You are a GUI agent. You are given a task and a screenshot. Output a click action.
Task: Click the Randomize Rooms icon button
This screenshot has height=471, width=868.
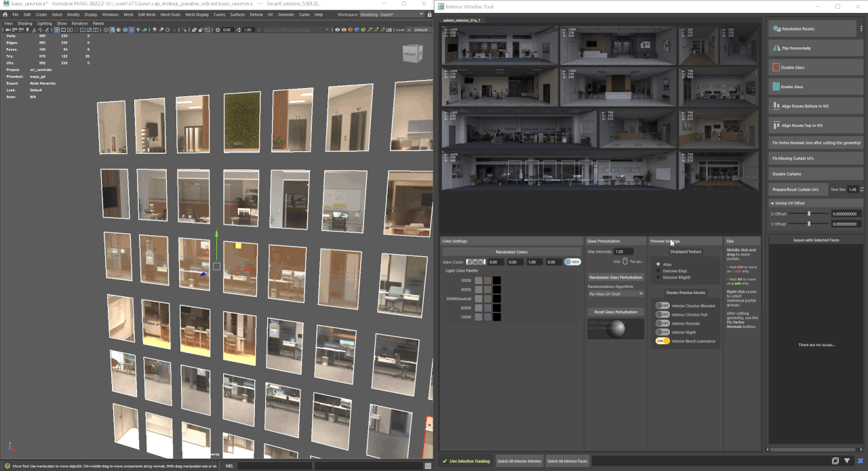click(776, 28)
